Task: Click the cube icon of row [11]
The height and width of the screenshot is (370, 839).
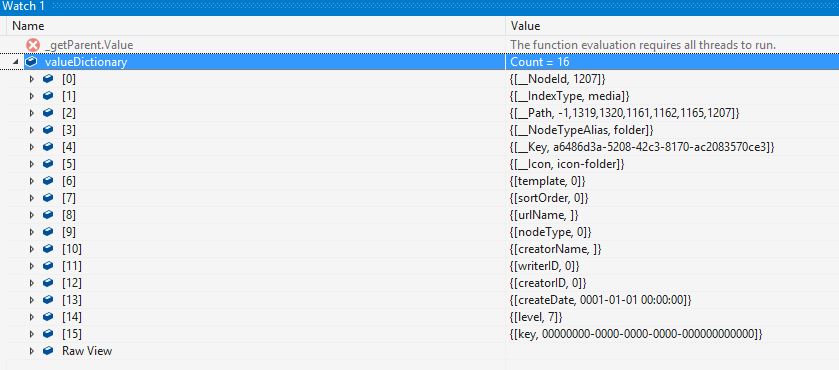Action: pyautogui.click(x=48, y=266)
